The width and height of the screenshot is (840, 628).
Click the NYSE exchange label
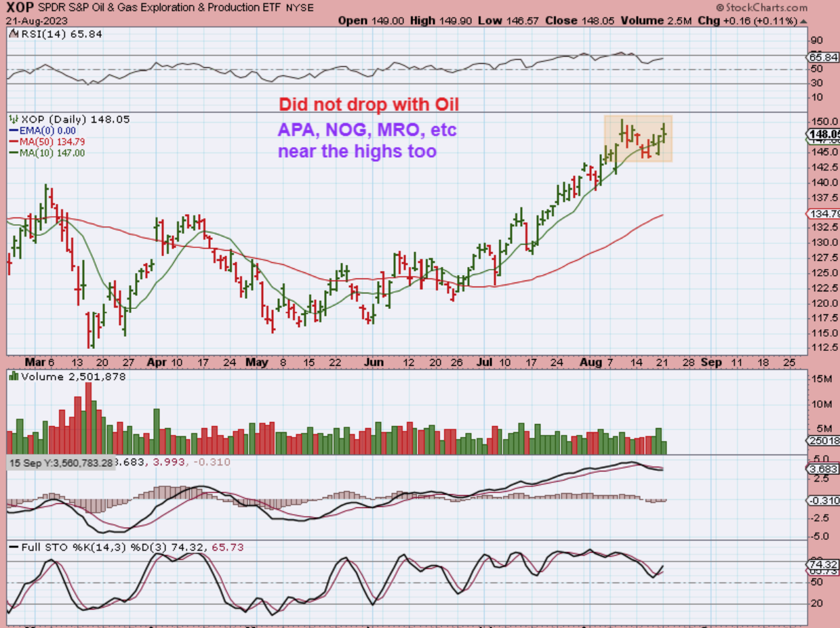pos(300,8)
